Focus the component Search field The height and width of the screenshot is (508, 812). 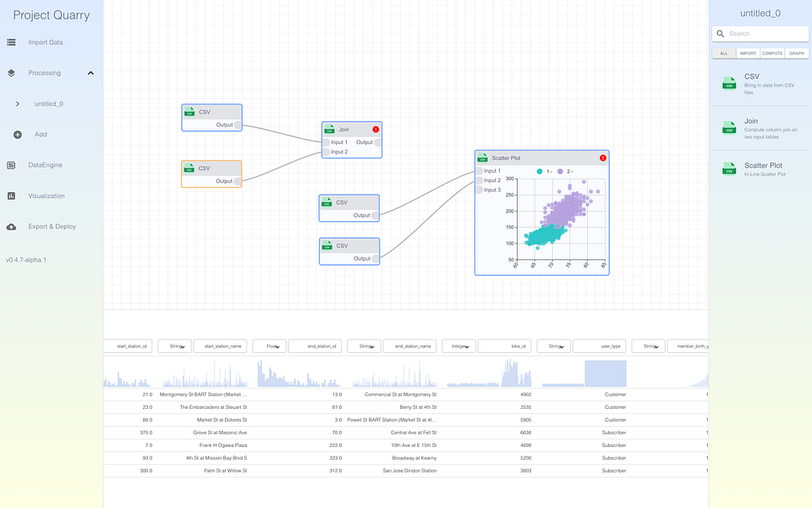click(760, 34)
